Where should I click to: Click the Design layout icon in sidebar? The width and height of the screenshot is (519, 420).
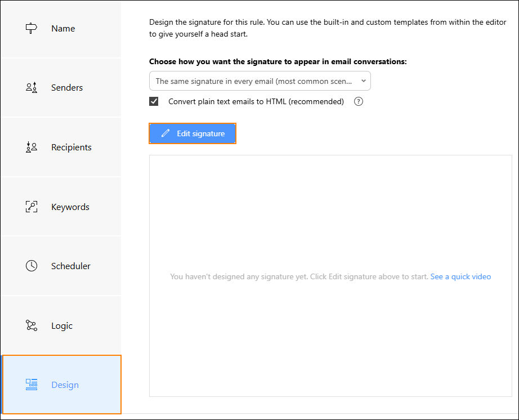pyautogui.click(x=32, y=385)
